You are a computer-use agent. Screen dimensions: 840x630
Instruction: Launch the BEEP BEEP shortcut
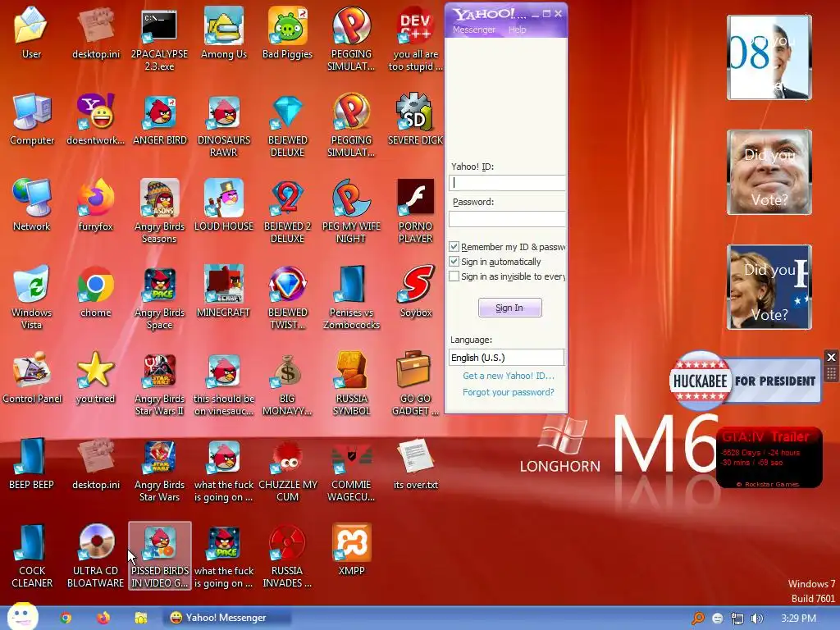pos(32,463)
